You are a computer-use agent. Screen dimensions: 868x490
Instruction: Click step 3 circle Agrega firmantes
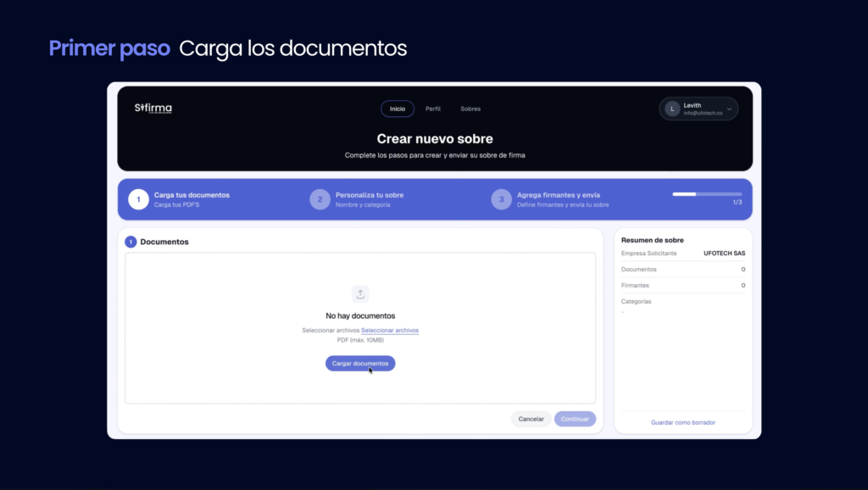point(501,199)
